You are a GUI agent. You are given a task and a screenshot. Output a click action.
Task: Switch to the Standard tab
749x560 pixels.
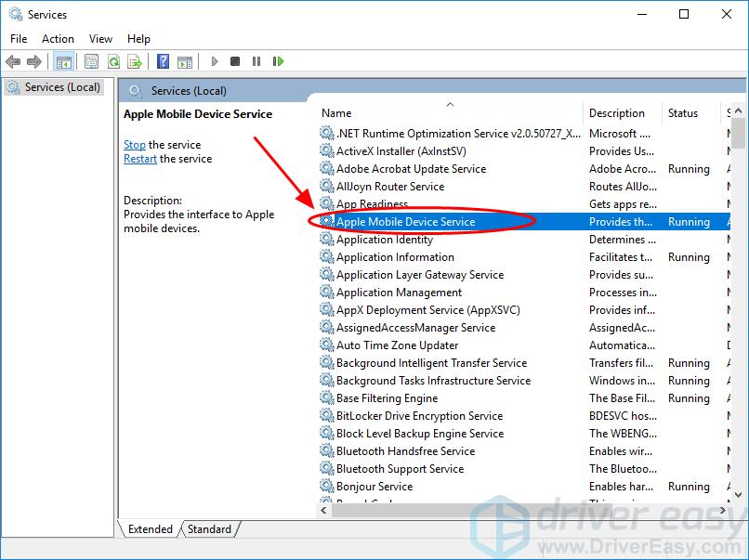click(209, 529)
